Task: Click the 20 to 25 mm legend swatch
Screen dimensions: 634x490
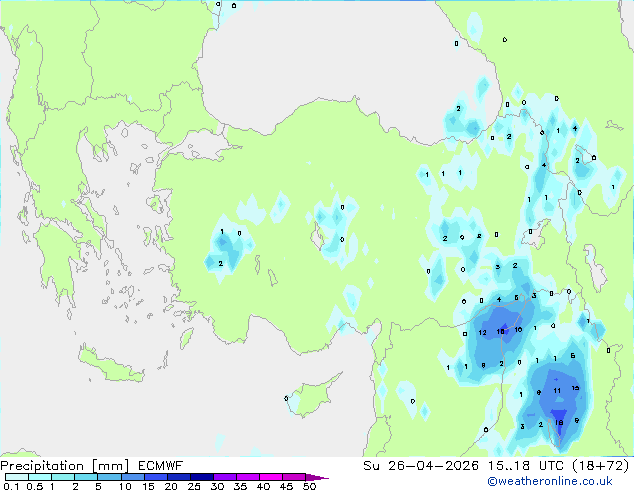Action: 178,477
